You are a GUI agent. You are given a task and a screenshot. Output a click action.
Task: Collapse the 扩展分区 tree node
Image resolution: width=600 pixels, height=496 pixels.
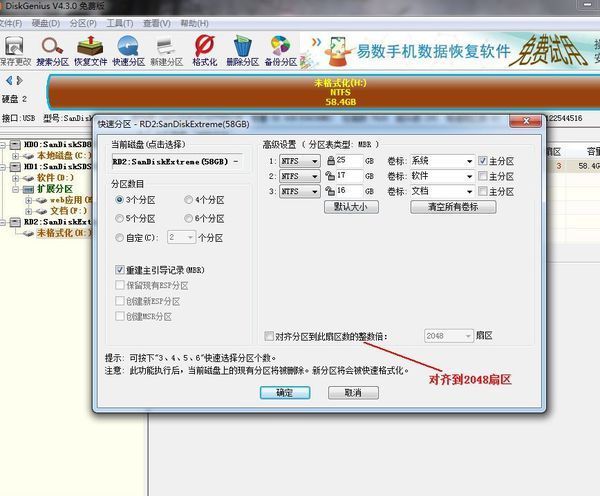point(15,189)
